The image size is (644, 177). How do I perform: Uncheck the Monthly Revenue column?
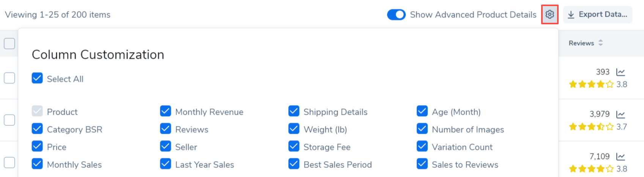point(165,111)
